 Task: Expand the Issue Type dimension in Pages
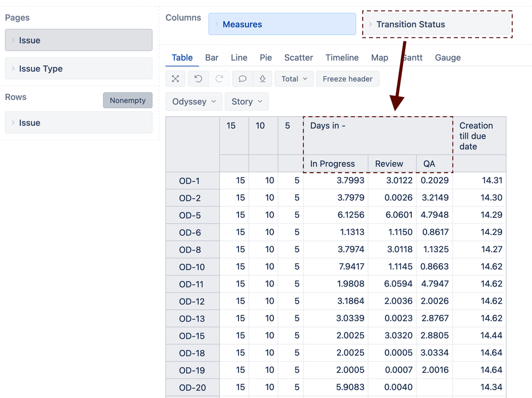[x=13, y=69]
